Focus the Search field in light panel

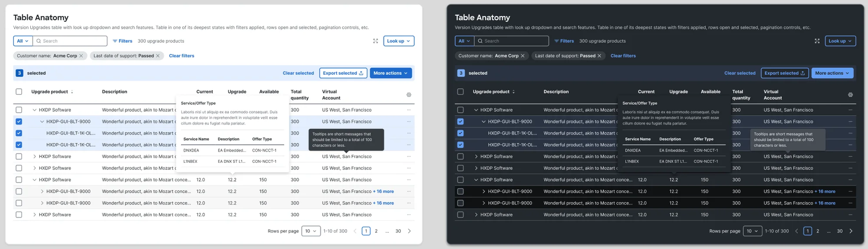coord(70,41)
